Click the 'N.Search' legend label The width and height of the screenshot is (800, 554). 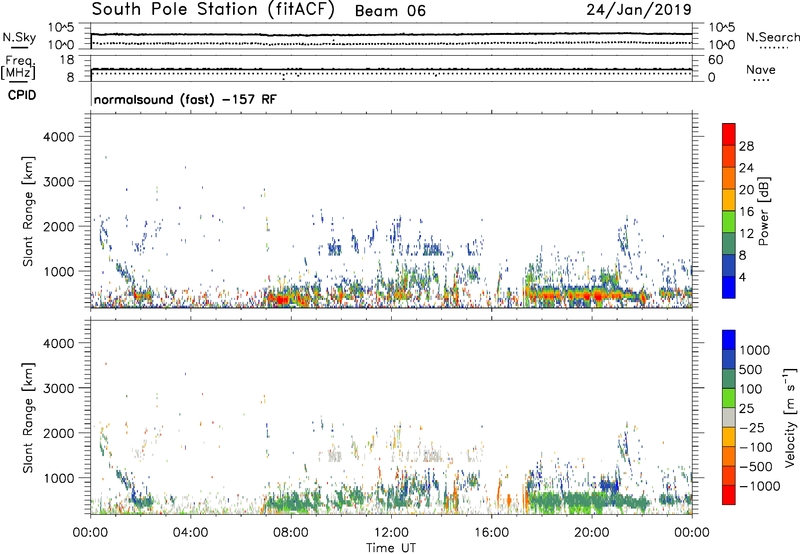[x=772, y=37]
